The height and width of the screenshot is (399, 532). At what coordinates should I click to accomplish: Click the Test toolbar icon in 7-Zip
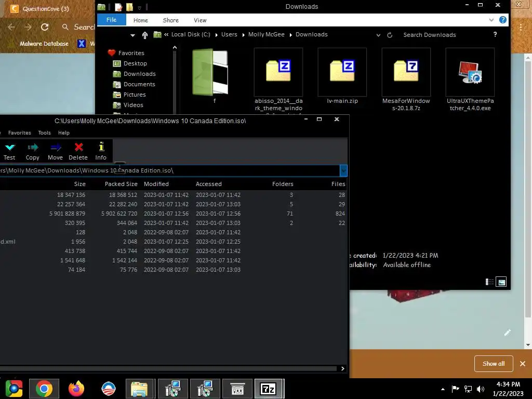coord(9,151)
